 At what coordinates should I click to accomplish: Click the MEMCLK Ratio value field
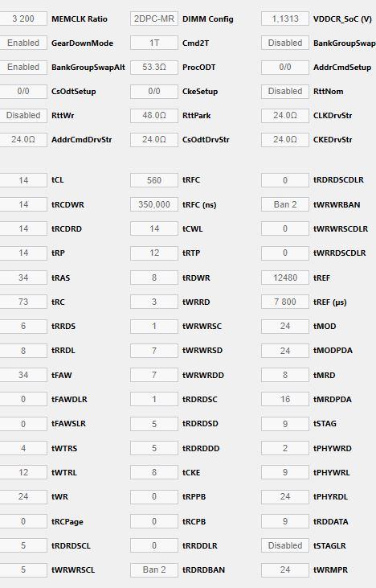point(23,19)
